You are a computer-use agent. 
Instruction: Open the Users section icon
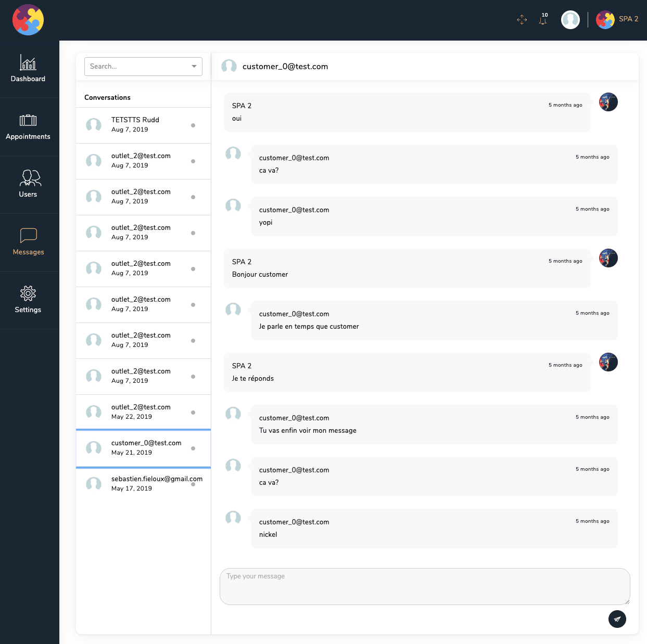click(x=30, y=178)
